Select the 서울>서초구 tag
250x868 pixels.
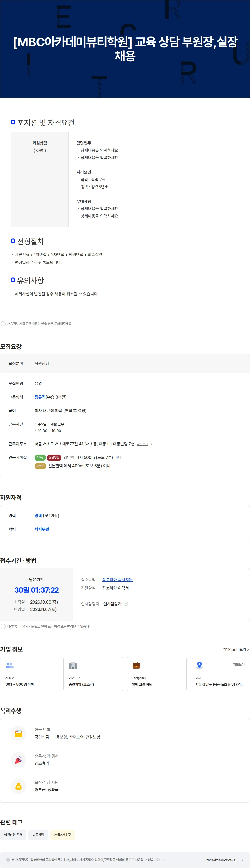click(x=63, y=834)
